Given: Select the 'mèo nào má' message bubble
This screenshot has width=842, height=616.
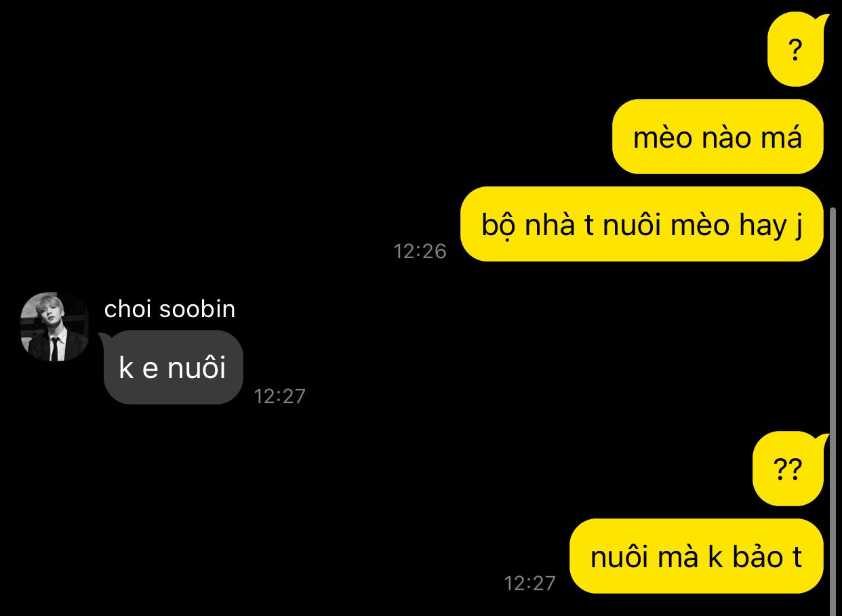Looking at the screenshot, I should point(717,137).
